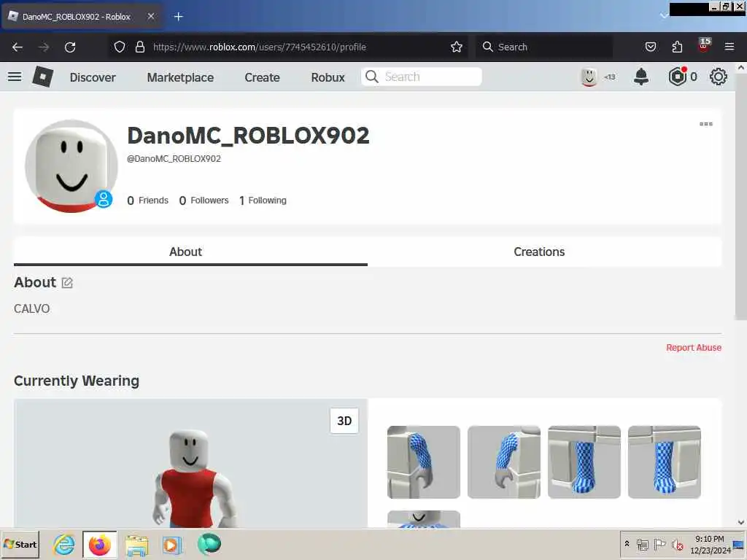Click the blue profile status badge
The height and width of the screenshot is (560, 747).
[104, 198]
